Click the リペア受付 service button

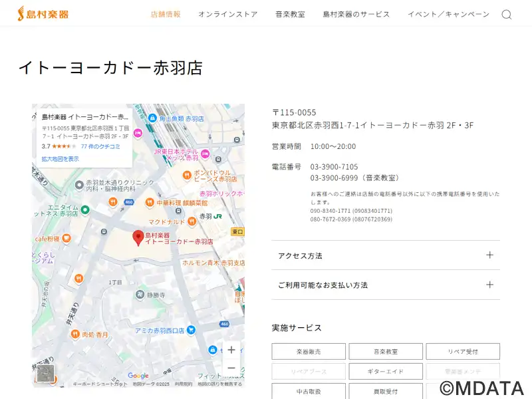pyautogui.click(x=463, y=352)
